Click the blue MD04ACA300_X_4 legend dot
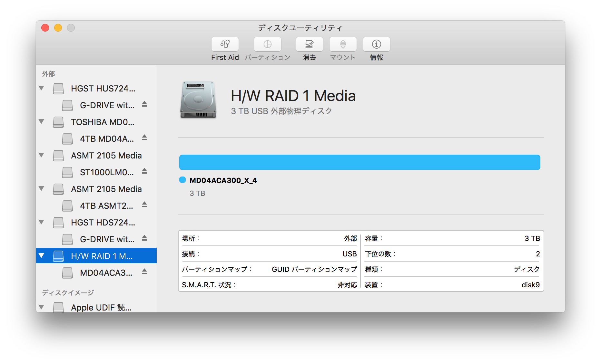 coord(182,180)
